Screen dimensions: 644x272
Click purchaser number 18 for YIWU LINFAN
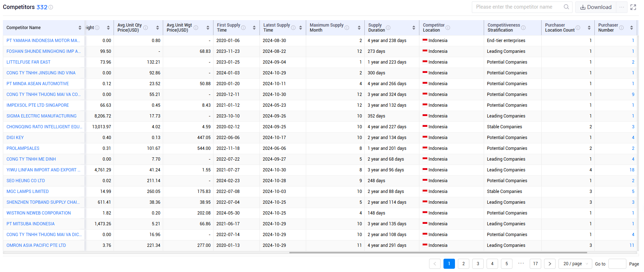(632, 170)
